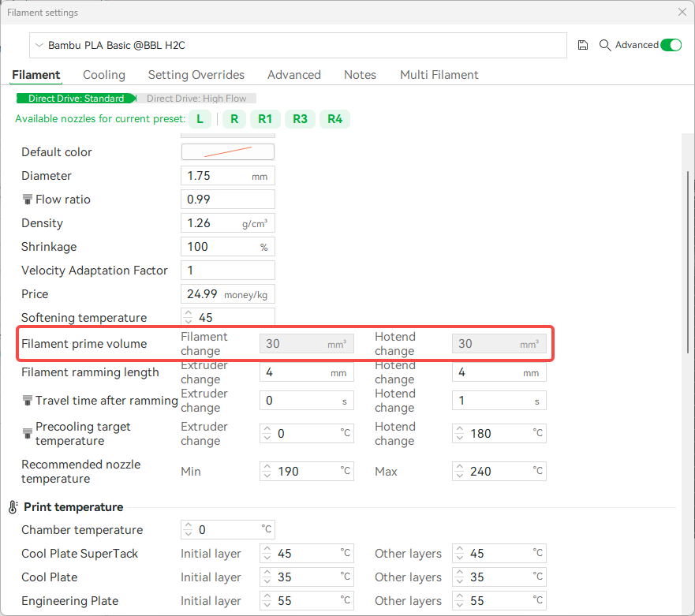Click the Filament prime volume label

pyautogui.click(x=84, y=344)
